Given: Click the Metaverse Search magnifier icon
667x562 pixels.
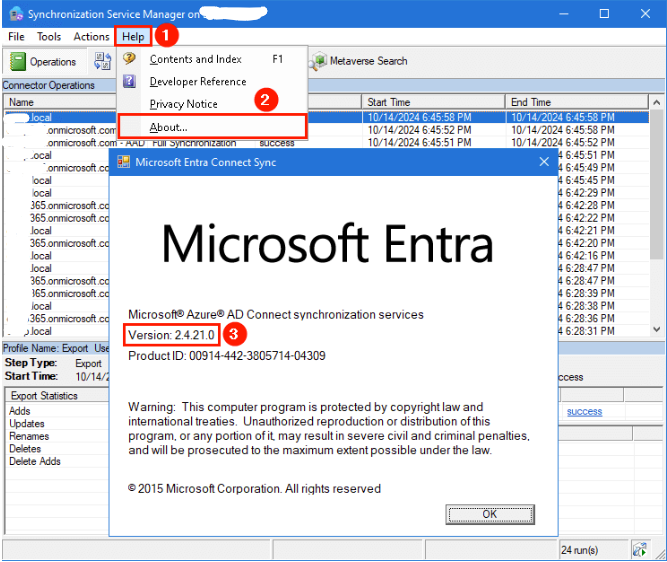Looking at the screenshot, I should coord(318,61).
